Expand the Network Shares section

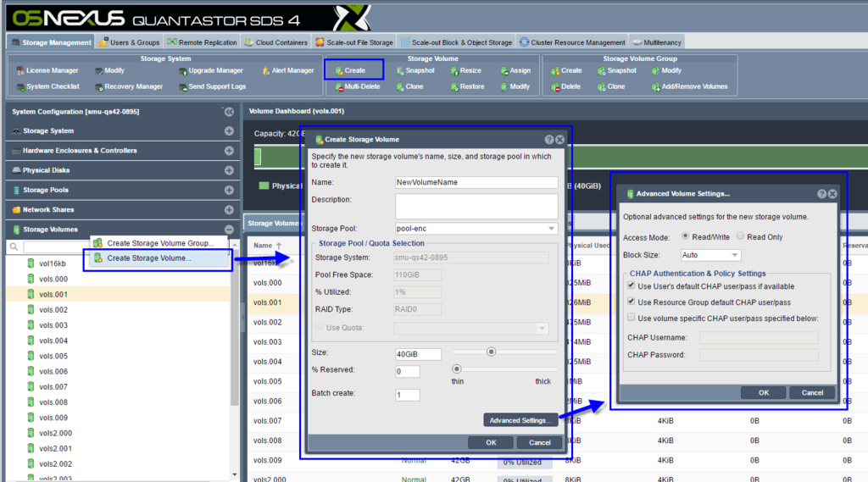pos(229,210)
